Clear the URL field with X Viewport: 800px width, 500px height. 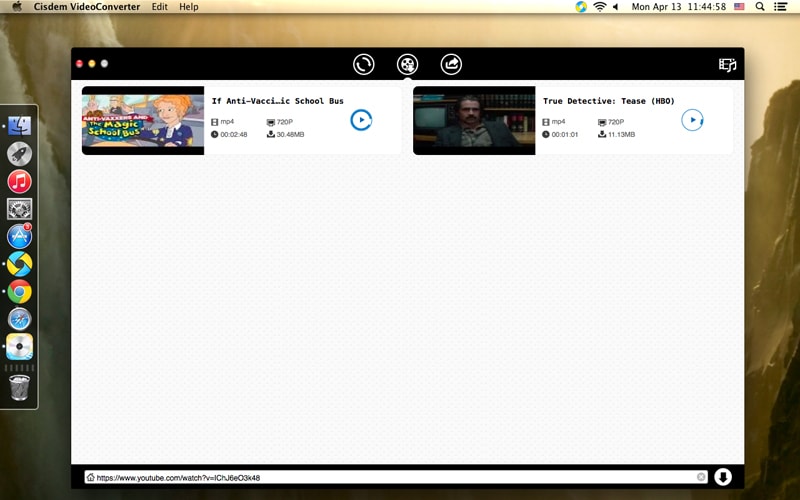pyautogui.click(x=701, y=477)
